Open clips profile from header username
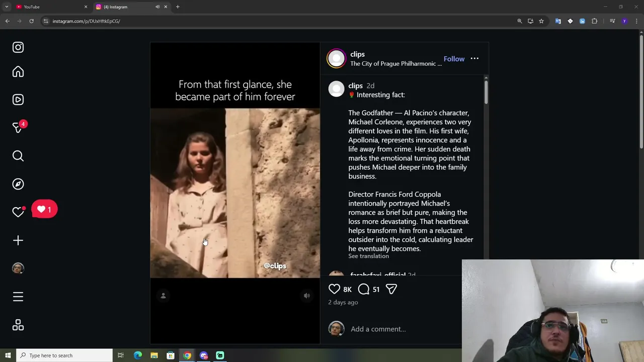Screen dimensions: 644x362 click(357, 54)
